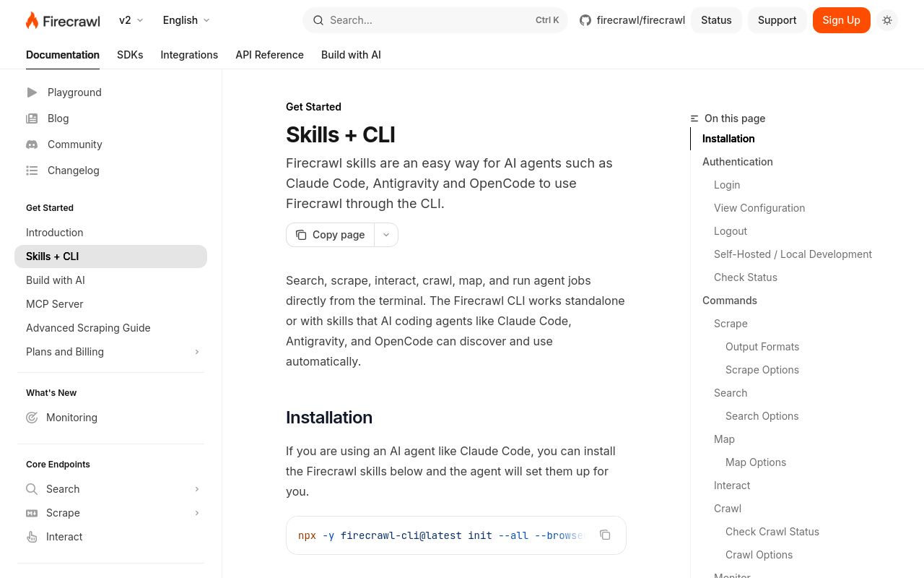Go to Crawl Options section
The height and width of the screenshot is (578, 924).
pyautogui.click(x=759, y=555)
